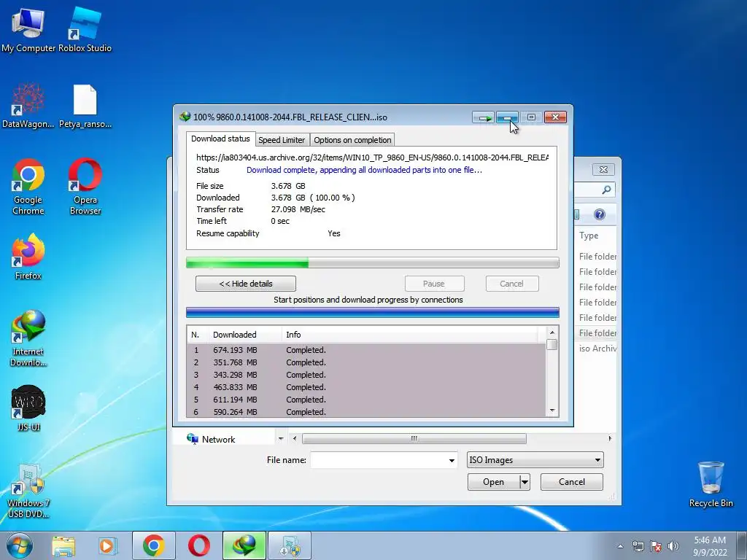
Task: Click the horizontal scrollbar thumb in file dialog
Action: tap(414, 438)
